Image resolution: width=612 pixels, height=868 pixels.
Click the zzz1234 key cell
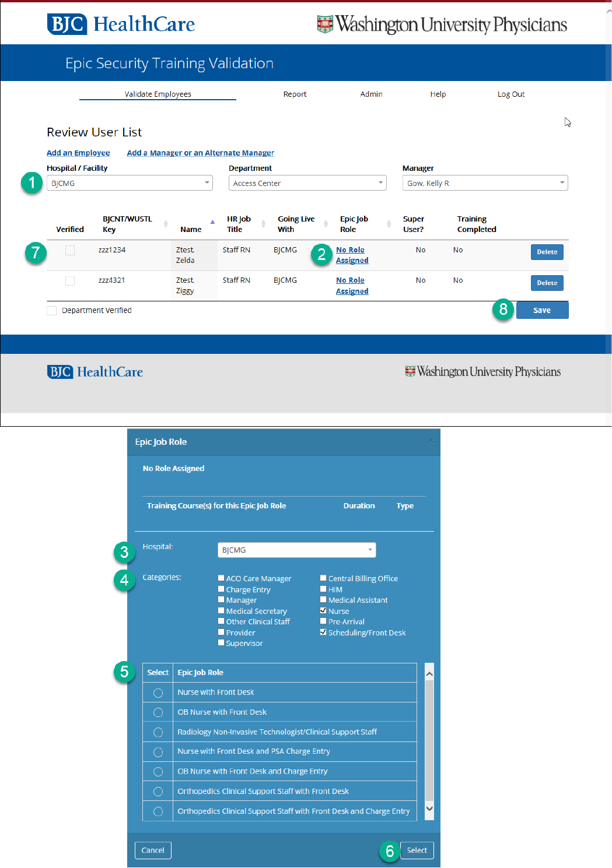pos(112,250)
